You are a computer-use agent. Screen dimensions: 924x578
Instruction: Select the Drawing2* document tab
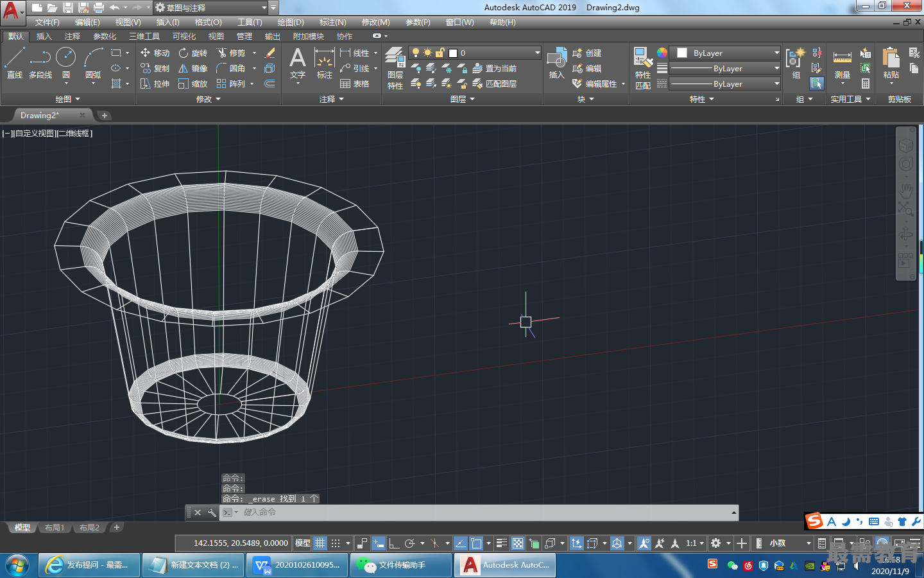51,115
